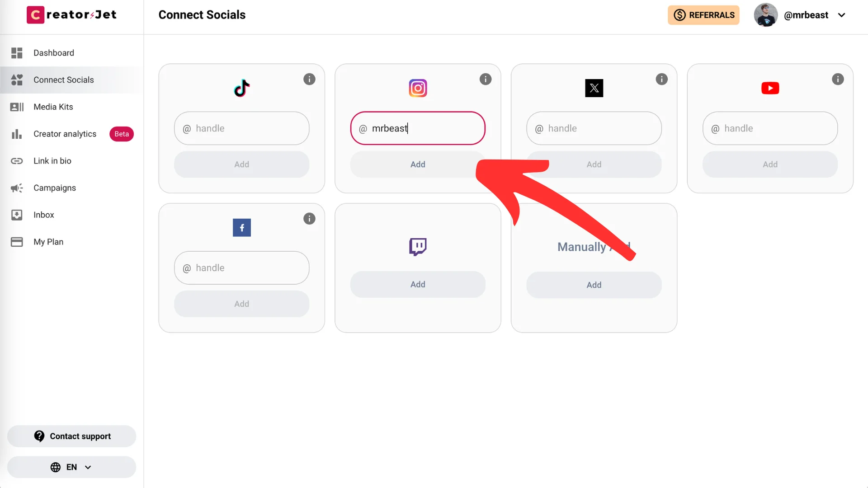This screenshot has height=488, width=868.
Task: Click the Instagram platform icon
Action: tap(417, 88)
